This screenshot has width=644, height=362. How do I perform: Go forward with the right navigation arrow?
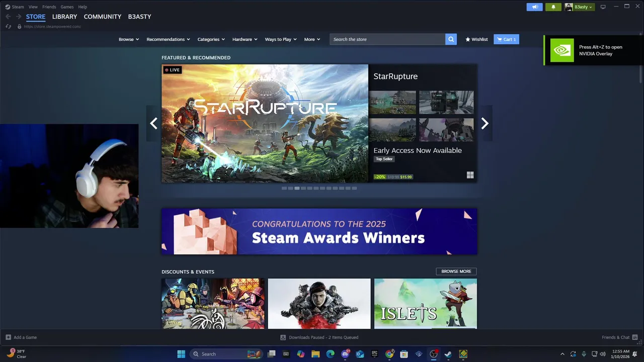coord(19,17)
